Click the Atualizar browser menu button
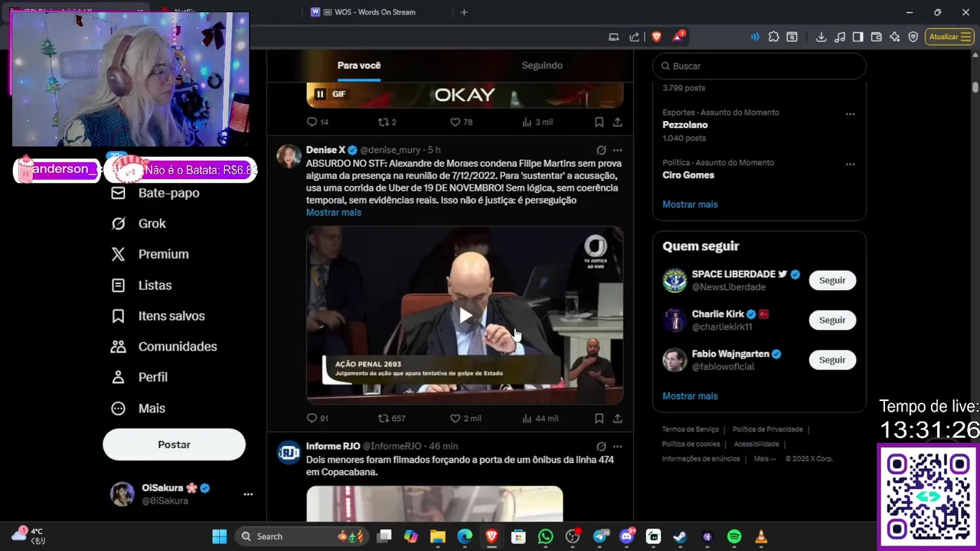 click(x=949, y=37)
